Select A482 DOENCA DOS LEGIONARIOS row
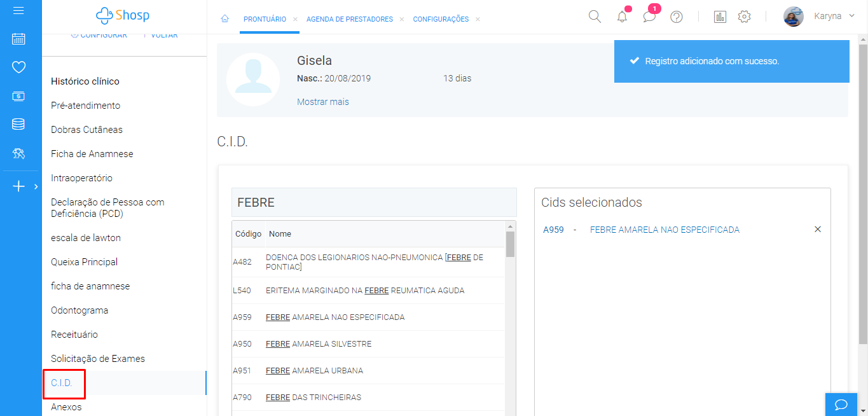The width and height of the screenshot is (868, 416). point(368,262)
